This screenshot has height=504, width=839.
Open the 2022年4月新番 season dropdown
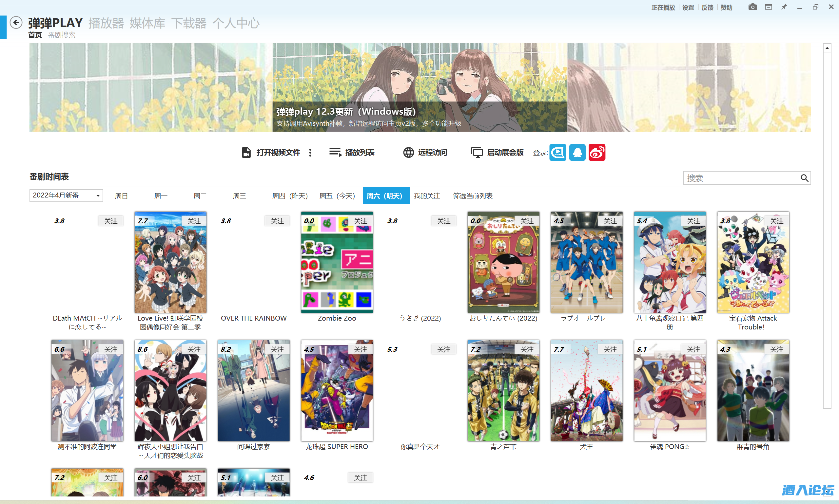[x=66, y=196]
